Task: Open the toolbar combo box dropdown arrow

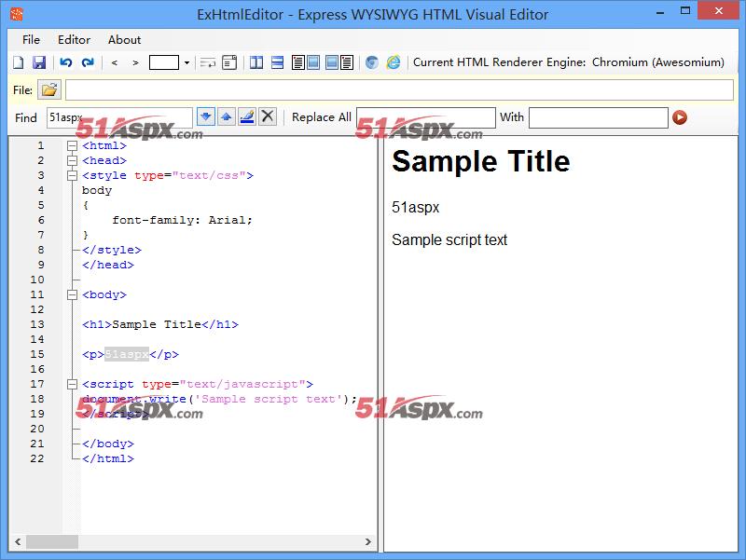Action: (x=186, y=62)
